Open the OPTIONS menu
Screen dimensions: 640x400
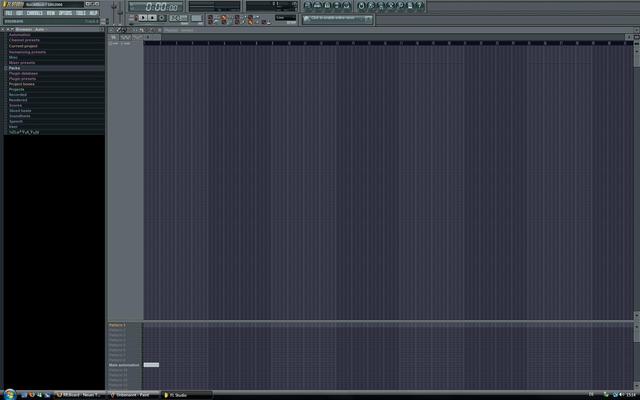pos(64,13)
